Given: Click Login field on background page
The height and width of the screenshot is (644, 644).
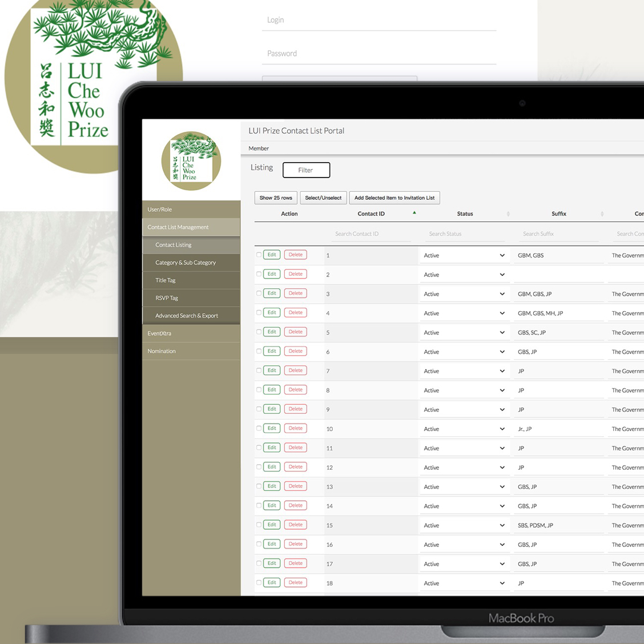Looking at the screenshot, I should click(379, 20).
